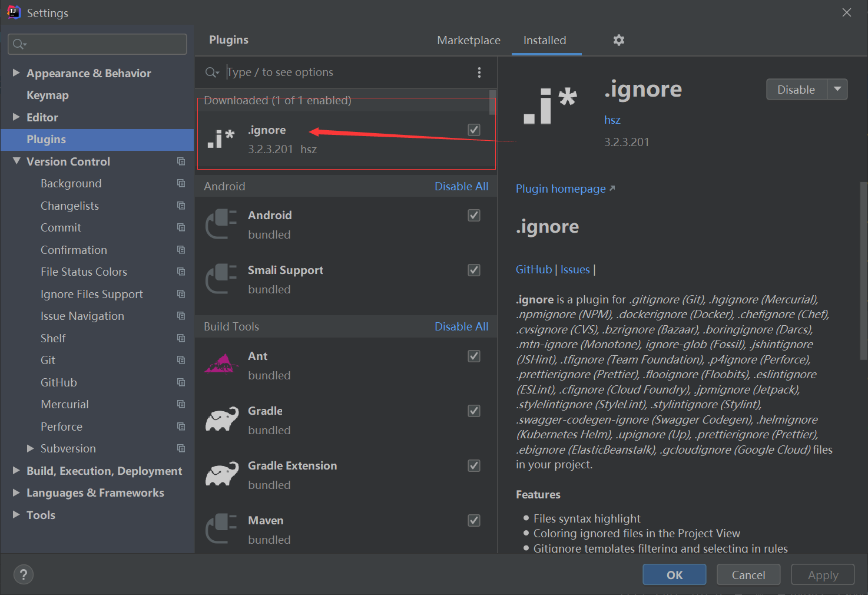Click the Ant plugin icon
This screenshot has height=595, width=868.
221,363
